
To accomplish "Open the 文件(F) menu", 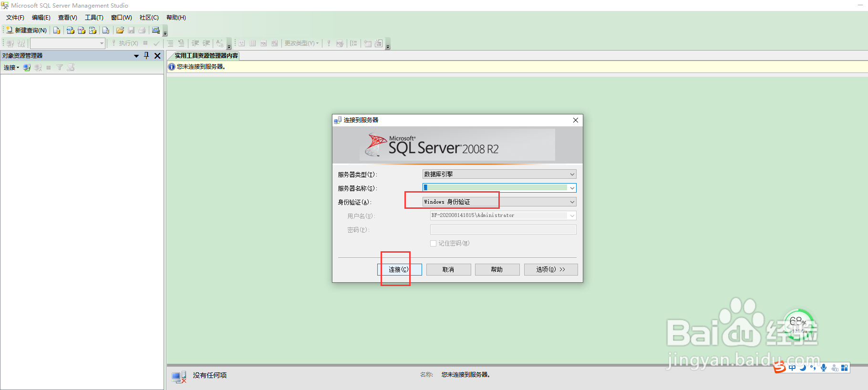I will (x=15, y=18).
